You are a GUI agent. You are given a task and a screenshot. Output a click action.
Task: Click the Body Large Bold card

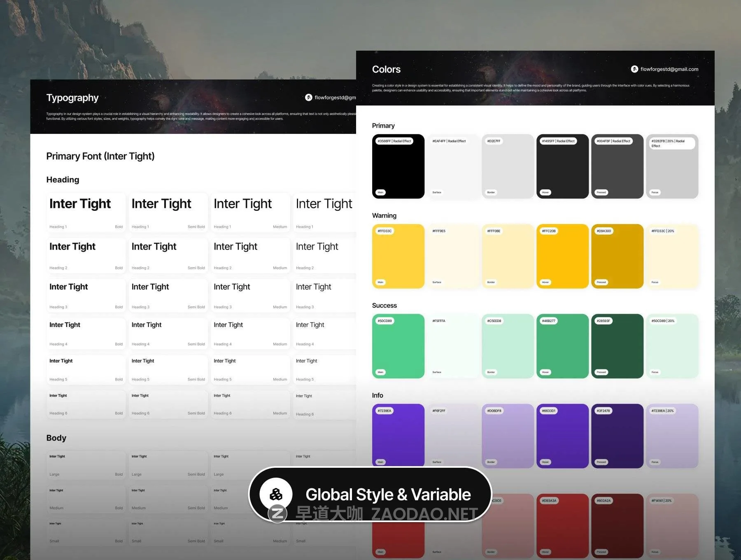click(x=86, y=465)
